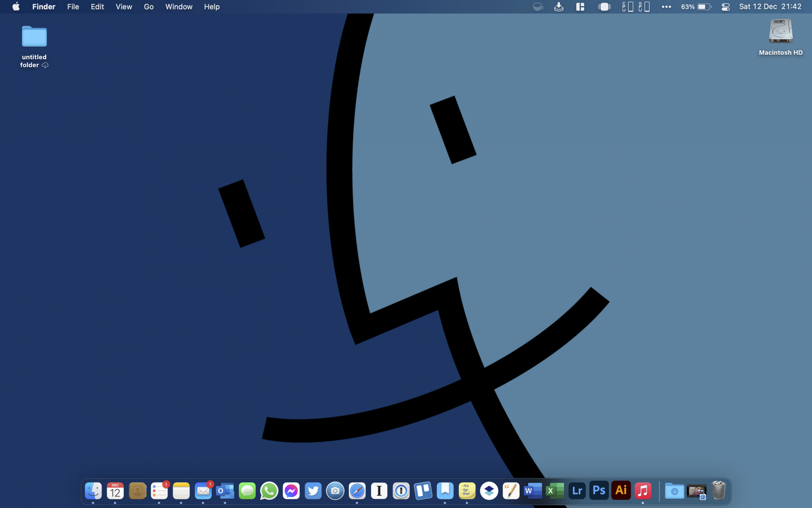The width and height of the screenshot is (812, 508).
Task: Launch Microsoft Outlook from the Dock
Action: point(225,491)
